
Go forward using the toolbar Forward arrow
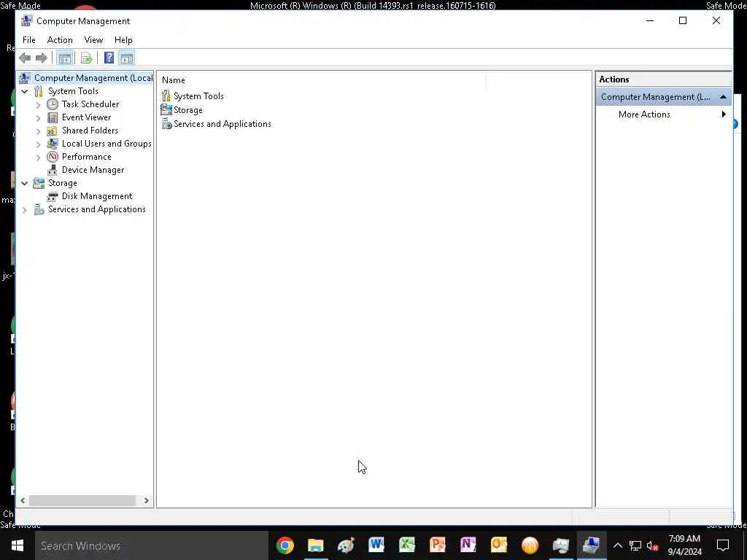(42, 58)
